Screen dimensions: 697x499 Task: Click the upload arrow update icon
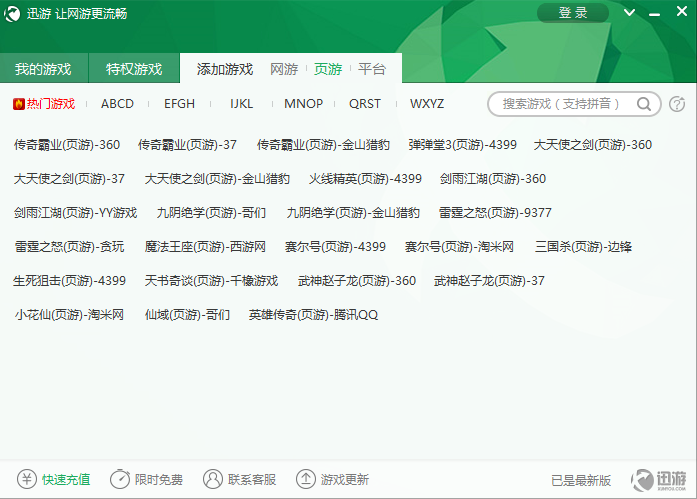click(305, 479)
